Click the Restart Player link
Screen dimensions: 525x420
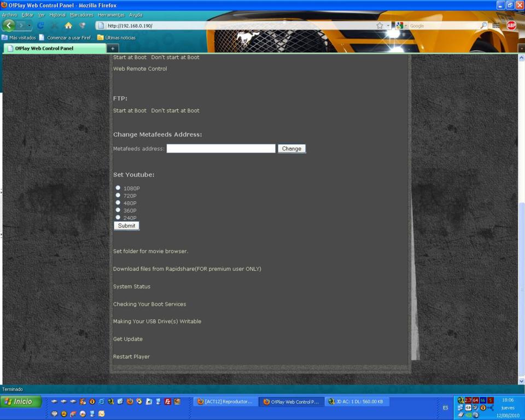131,357
